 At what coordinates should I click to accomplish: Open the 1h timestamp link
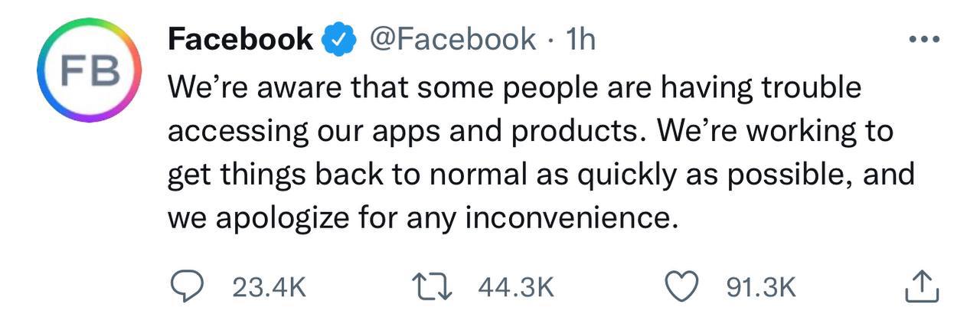579,39
